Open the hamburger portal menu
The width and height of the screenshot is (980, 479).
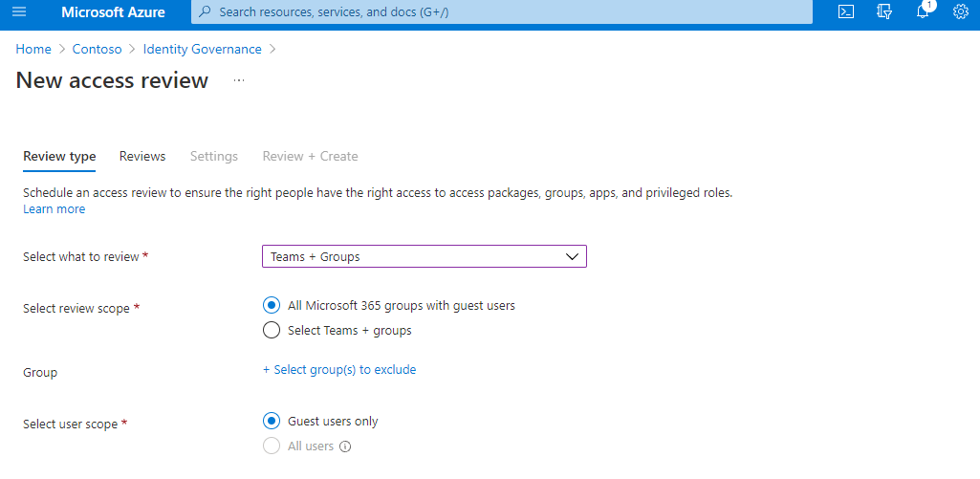[19, 12]
